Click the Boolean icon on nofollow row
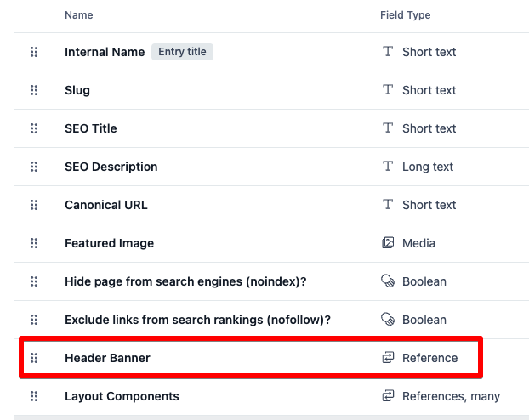Viewport: 529px width, 420px height. pyautogui.click(x=388, y=320)
